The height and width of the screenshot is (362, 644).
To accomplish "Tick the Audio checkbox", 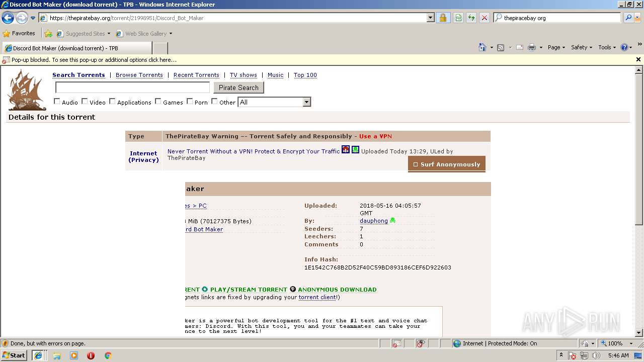I will [57, 102].
